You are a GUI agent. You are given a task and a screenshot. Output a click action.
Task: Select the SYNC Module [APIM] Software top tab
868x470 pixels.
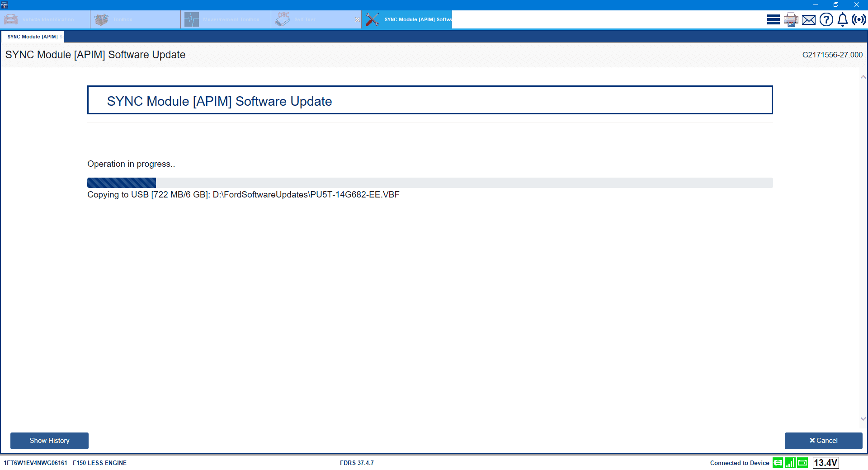[407, 20]
